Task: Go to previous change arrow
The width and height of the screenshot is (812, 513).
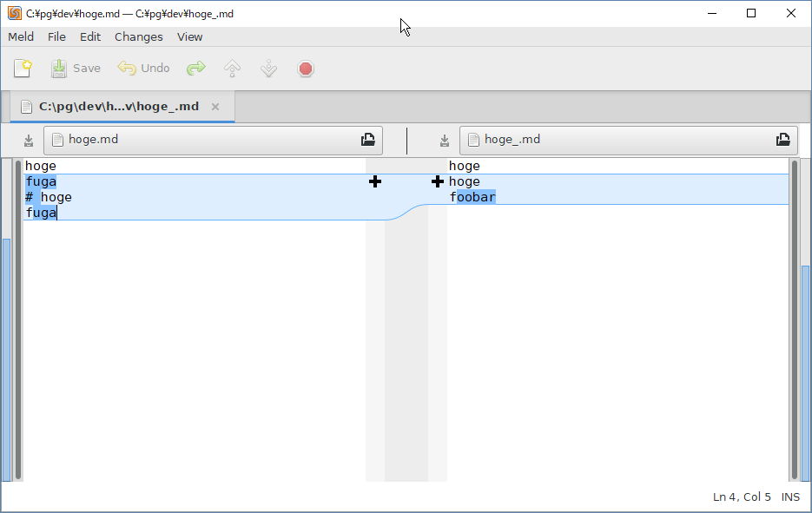Action: 232,69
